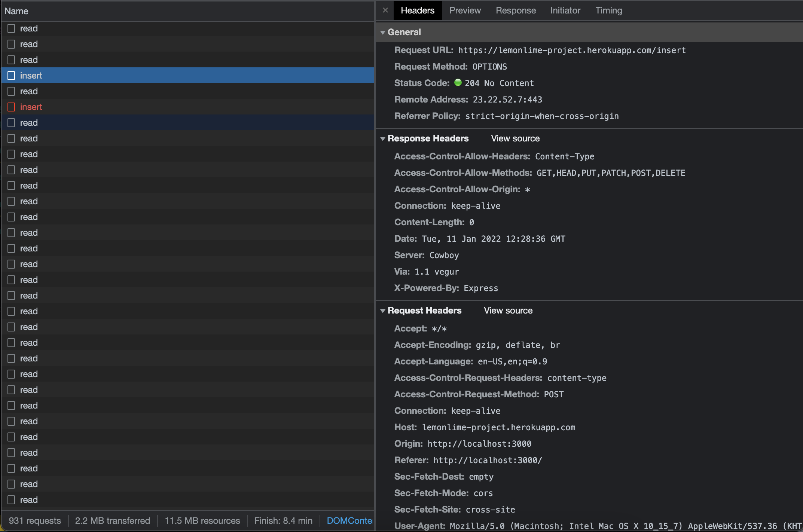Click the Name column header
803x532 pixels.
[187, 11]
